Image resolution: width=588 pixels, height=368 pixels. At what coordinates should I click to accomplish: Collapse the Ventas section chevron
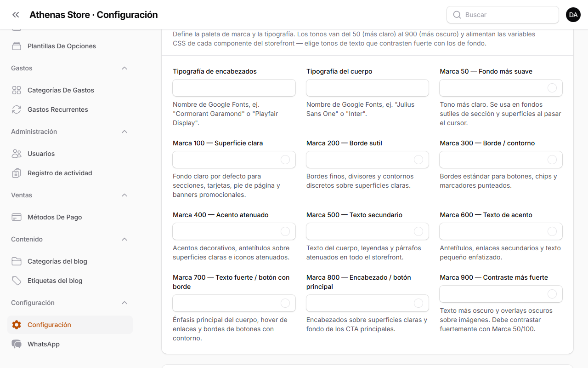124,195
